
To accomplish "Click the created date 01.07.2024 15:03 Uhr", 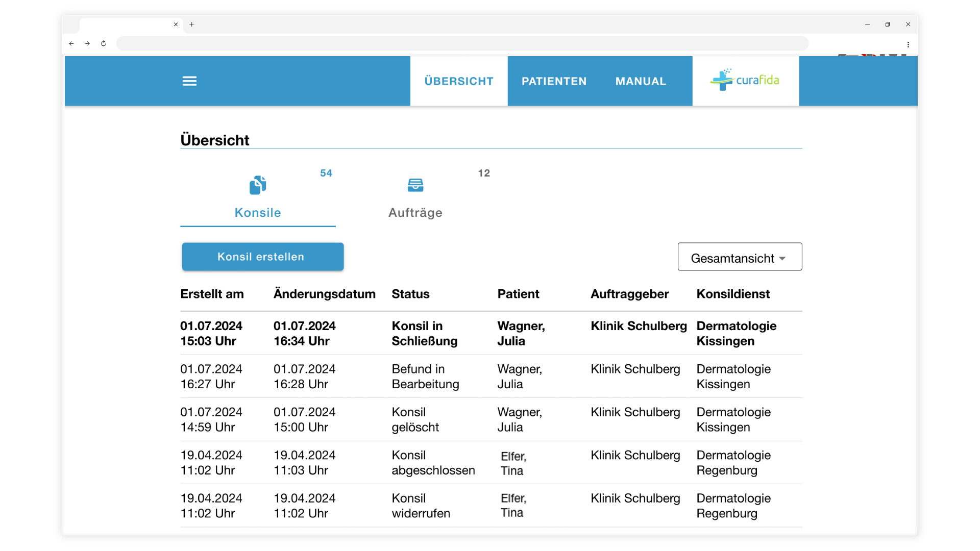I will 211,333.
